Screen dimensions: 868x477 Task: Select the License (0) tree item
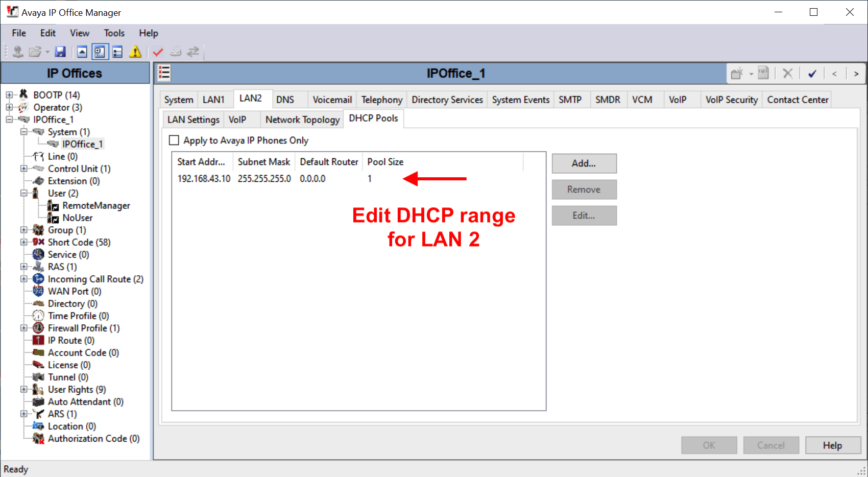69,365
